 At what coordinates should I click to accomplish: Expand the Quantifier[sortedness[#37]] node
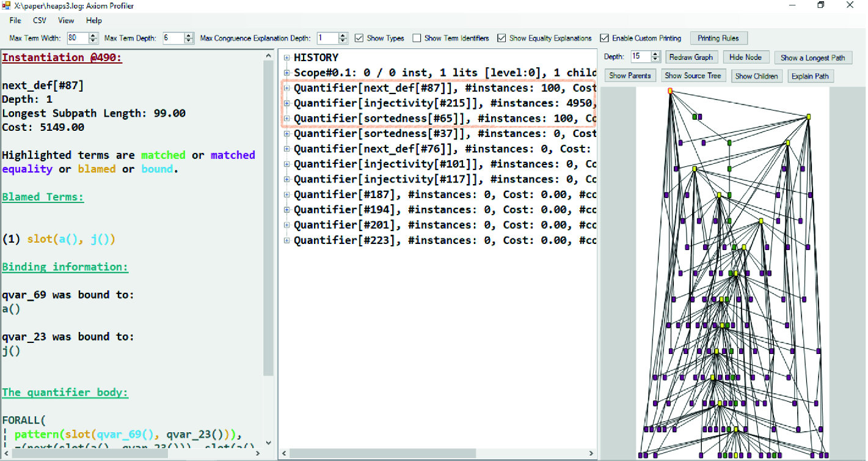point(286,134)
